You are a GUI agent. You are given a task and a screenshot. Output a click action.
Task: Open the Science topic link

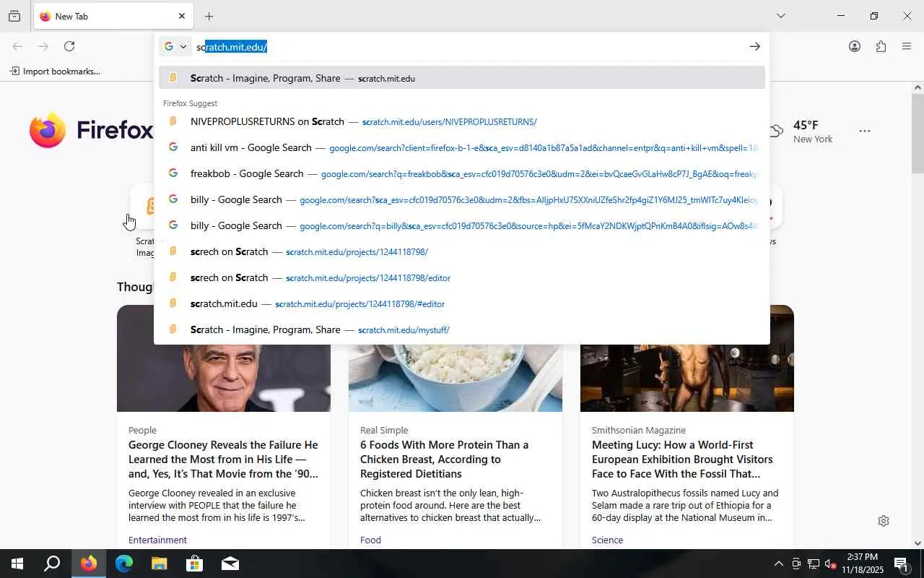(x=607, y=540)
